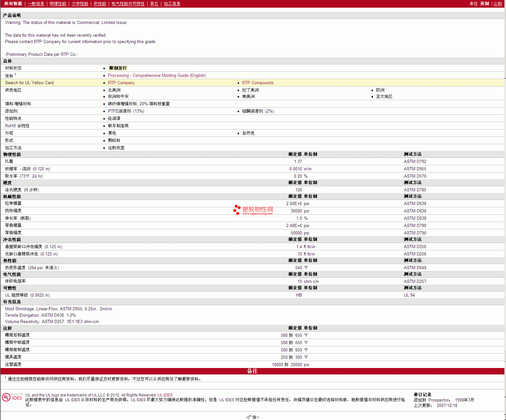506x420 pixels.
Task: Switch to the 力学性能 tab
Action: (80, 4)
